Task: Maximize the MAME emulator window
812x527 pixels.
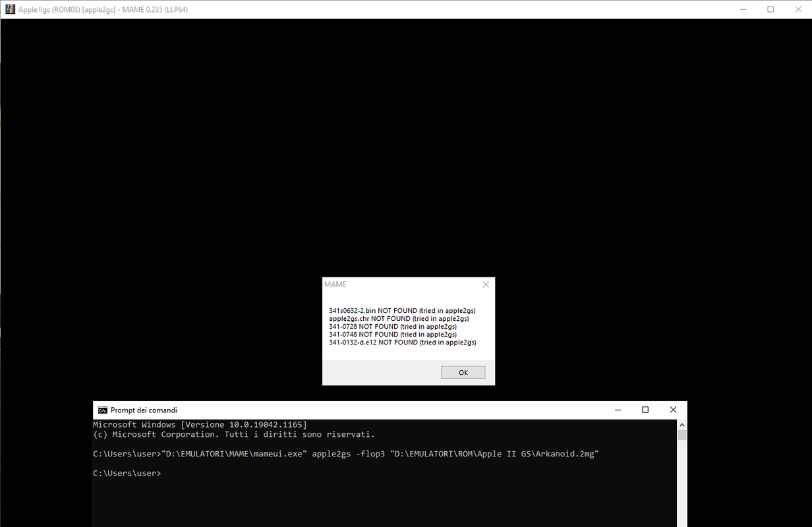Action: (x=770, y=9)
